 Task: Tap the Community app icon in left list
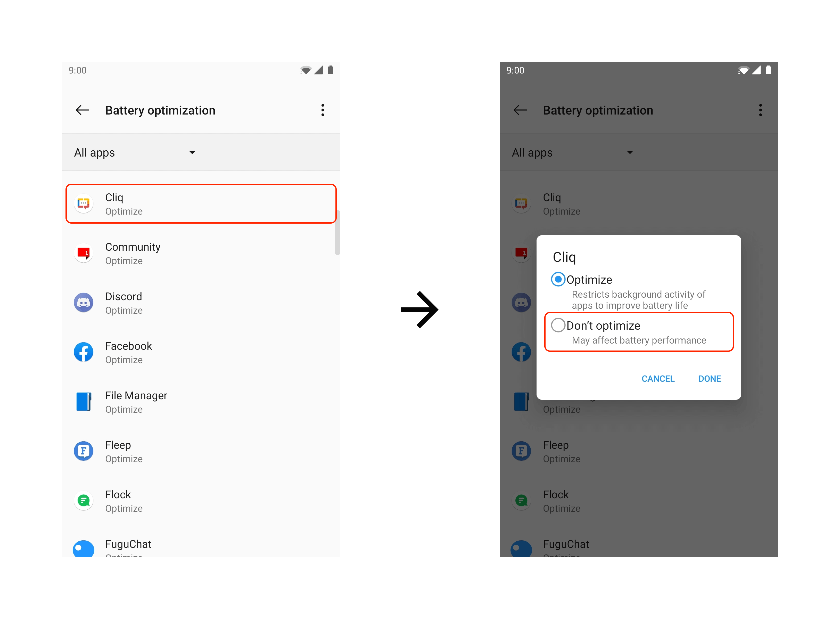coord(84,253)
